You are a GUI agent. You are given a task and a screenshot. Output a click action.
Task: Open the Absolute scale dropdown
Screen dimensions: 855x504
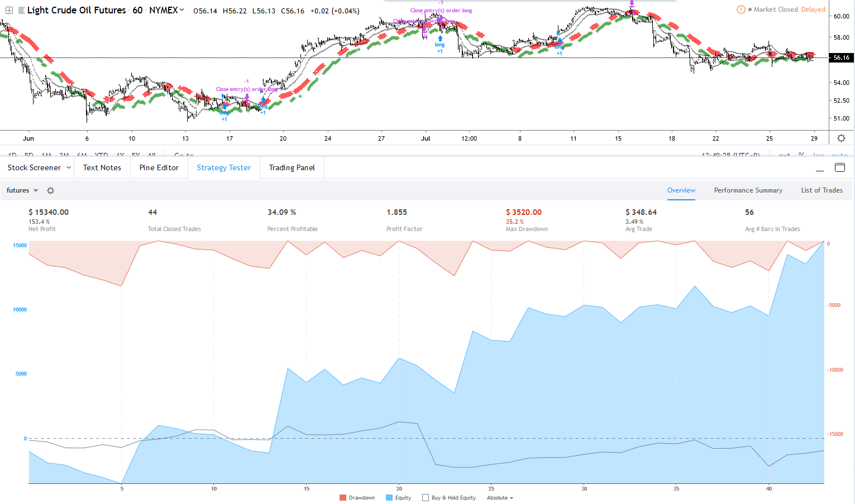499,497
